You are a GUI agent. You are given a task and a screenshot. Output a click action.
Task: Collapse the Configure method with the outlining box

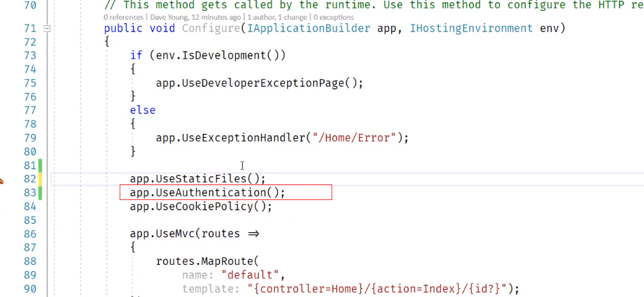(x=47, y=29)
